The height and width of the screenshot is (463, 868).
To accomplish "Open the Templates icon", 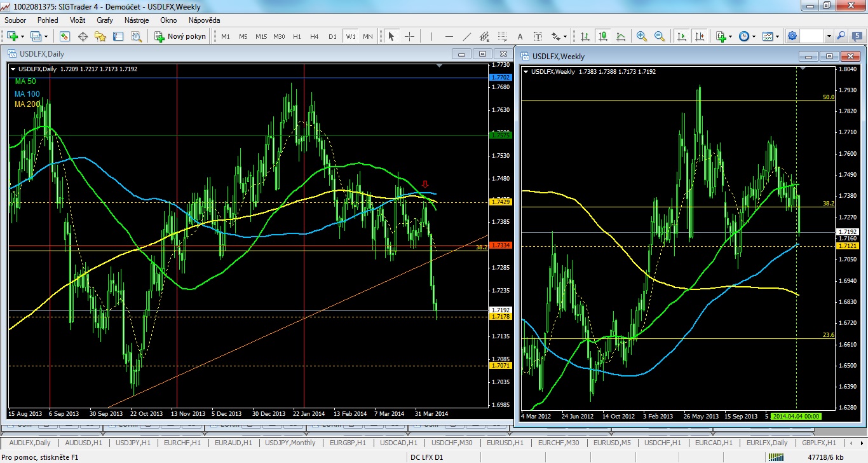I will (x=768, y=36).
